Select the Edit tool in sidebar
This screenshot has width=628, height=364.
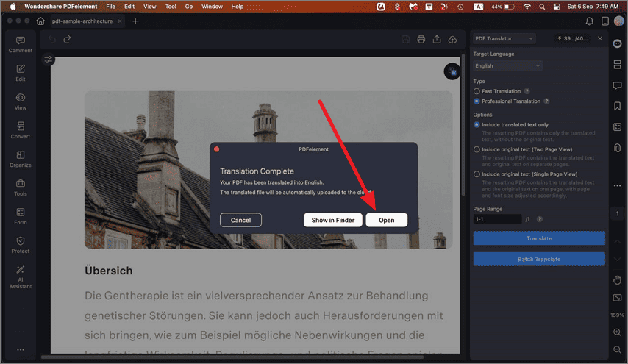[21, 73]
